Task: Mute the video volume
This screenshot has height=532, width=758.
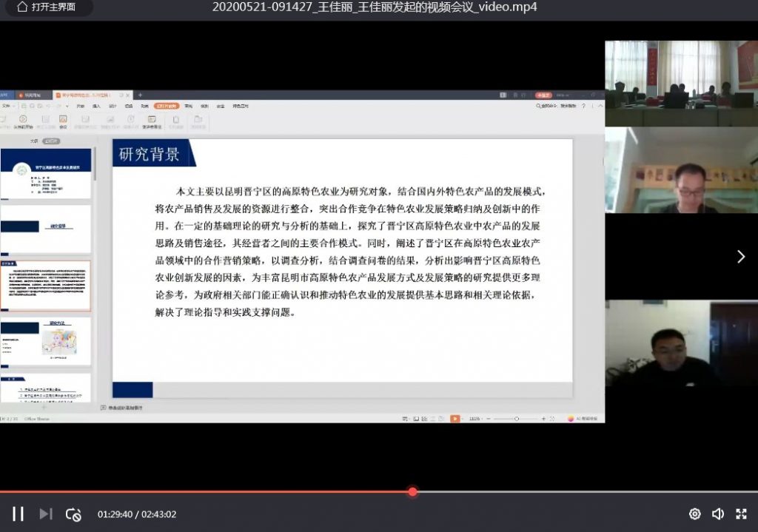Action: (717, 514)
